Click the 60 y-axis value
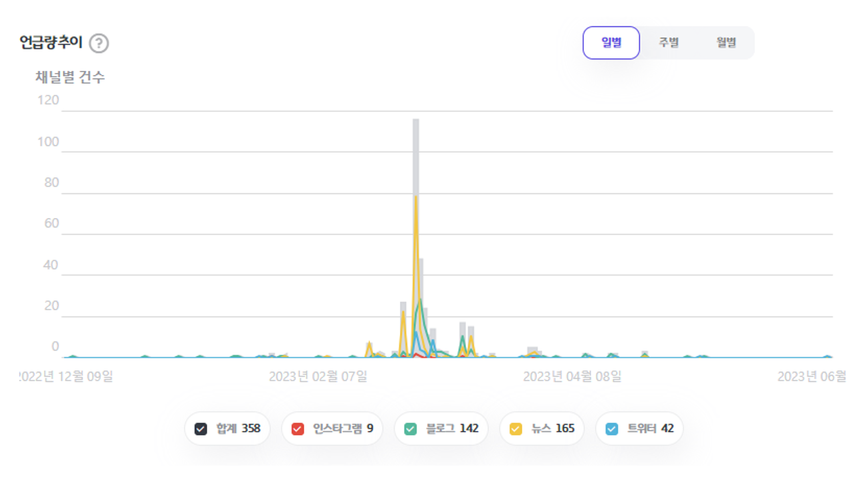This screenshot has height=489, width=868. [51, 223]
